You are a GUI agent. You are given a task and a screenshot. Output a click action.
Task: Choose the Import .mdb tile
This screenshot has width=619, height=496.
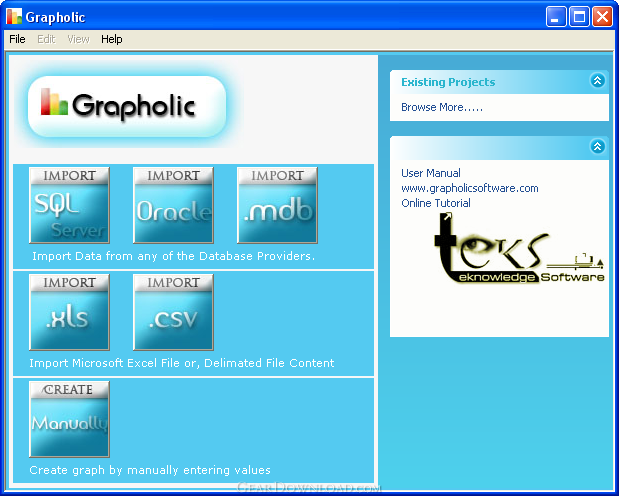pos(277,205)
